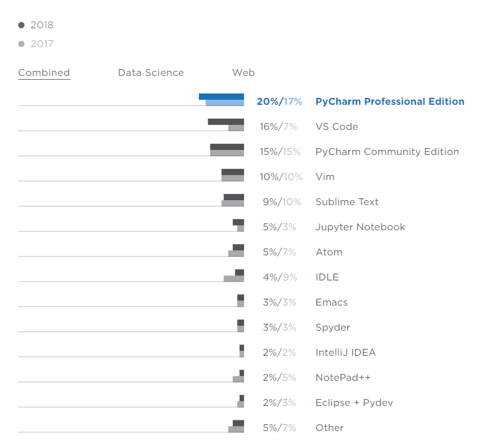Click the Emacs label

pos(331,302)
